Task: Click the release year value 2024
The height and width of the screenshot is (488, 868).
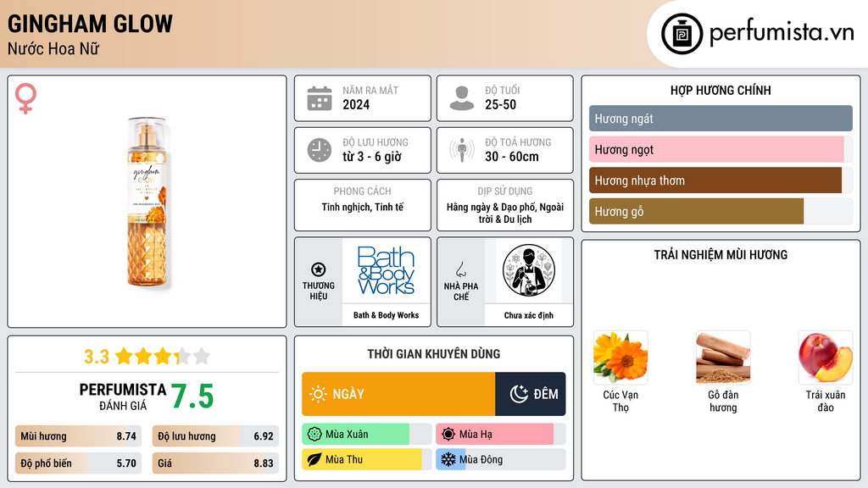Action: (356, 104)
